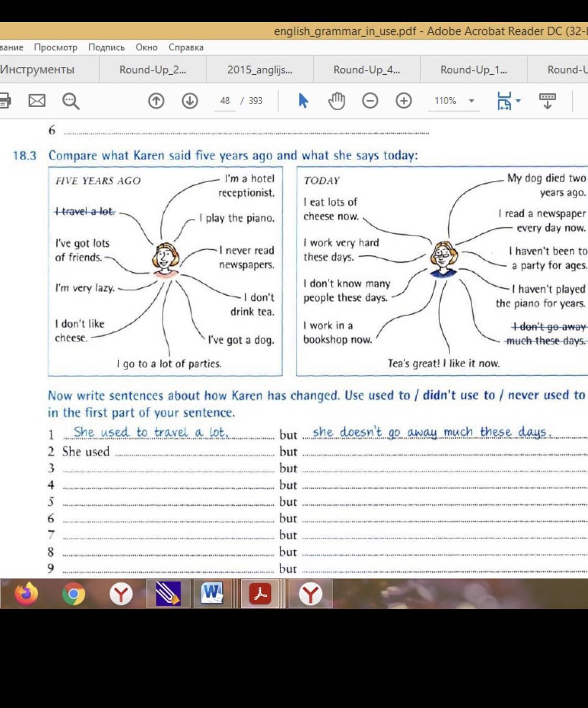Click the text 'I play the piano.'
Screen dimensions: 588x708
click(x=237, y=218)
